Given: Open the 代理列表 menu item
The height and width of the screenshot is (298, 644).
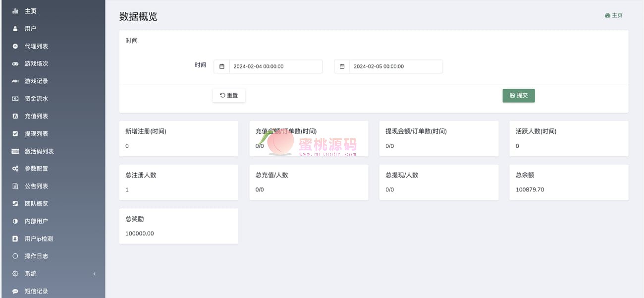Looking at the screenshot, I should [36, 46].
